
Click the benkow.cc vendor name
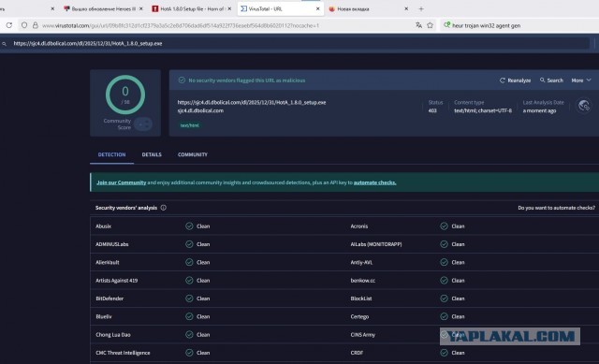coord(363,281)
